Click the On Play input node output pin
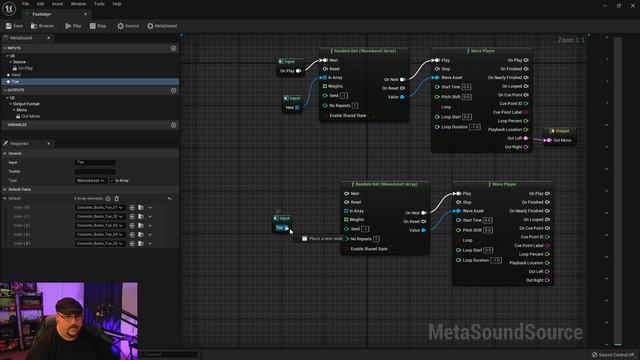The height and width of the screenshot is (360, 640). click(x=298, y=71)
